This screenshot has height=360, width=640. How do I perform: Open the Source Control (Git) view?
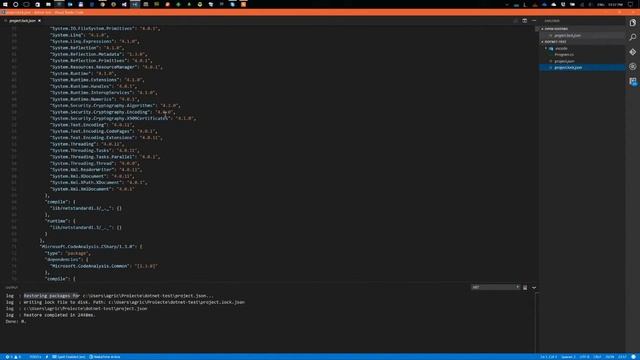(x=633, y=52)
